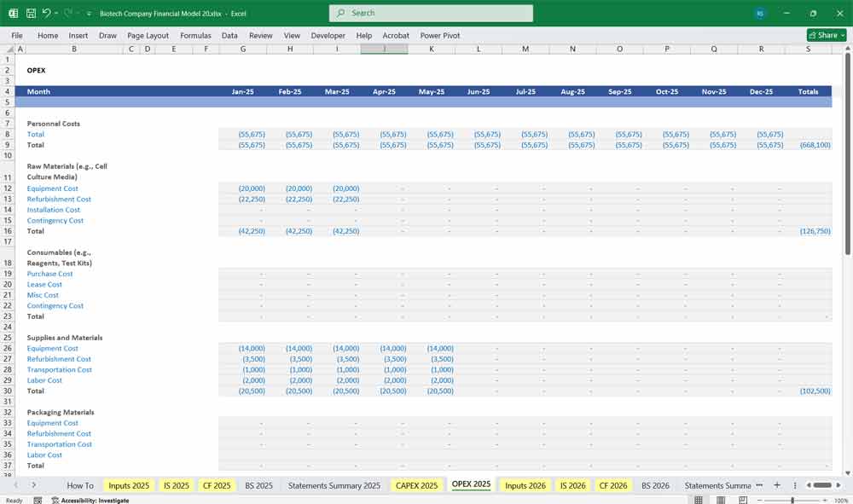This screenshot has height=504, width=853.
Task: Click the Save icon in Quick Access Toolbar
Action: point(30,13)
